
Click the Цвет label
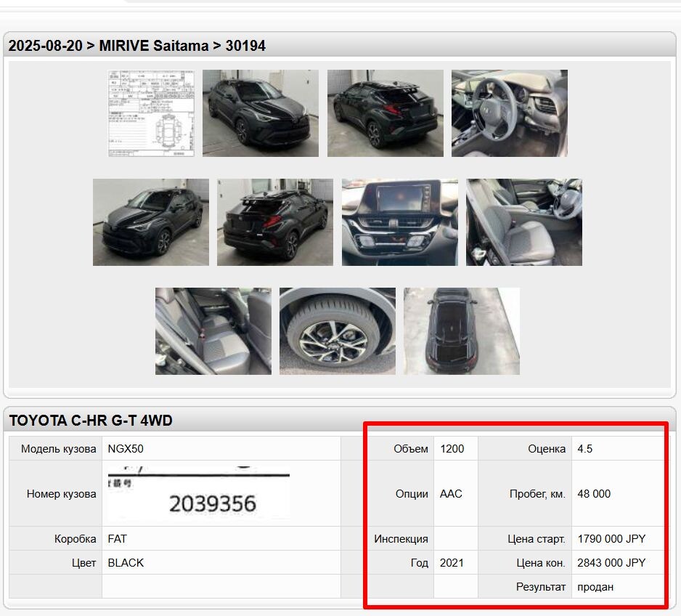coord(83,562)
